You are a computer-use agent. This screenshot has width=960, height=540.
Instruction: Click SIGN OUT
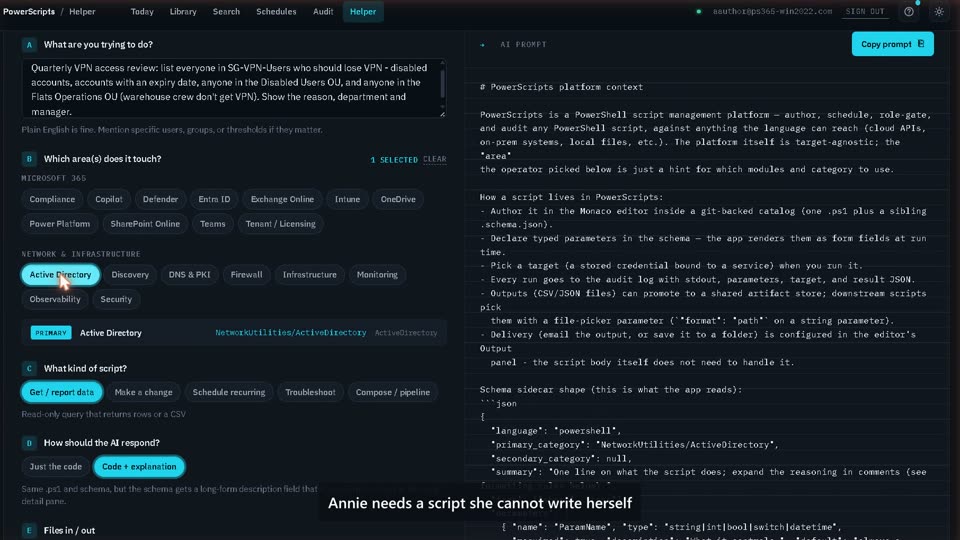(865, 12)
